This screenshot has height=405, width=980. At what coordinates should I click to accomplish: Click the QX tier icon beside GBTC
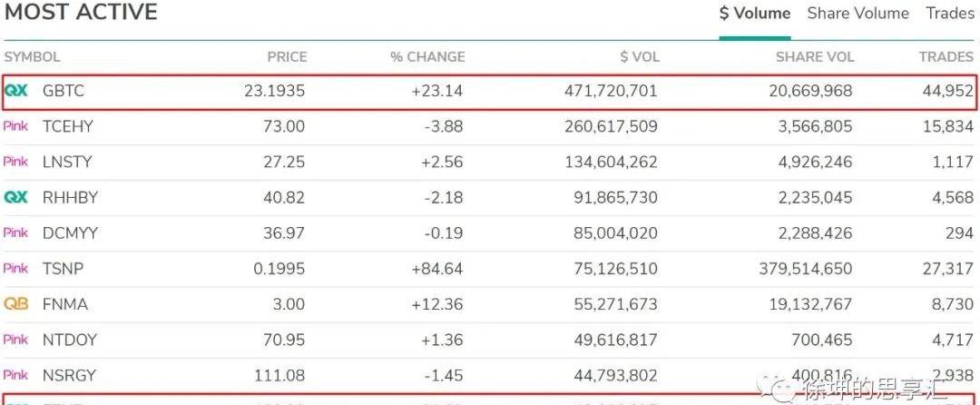coord(16,91)
